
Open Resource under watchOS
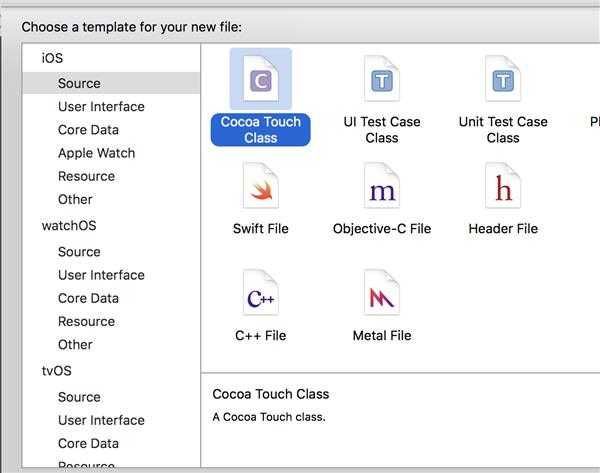86,321
